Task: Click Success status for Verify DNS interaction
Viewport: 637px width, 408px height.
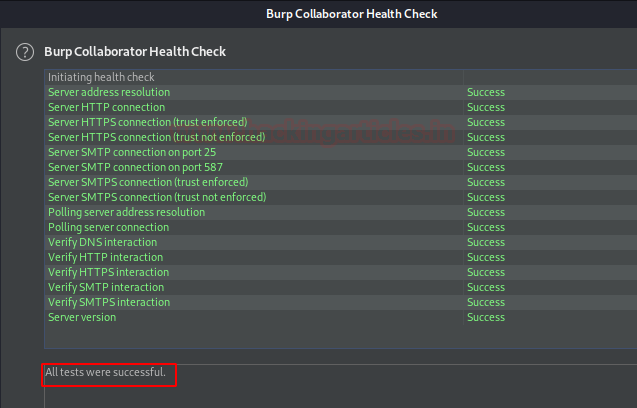Action: click(486, 243)
